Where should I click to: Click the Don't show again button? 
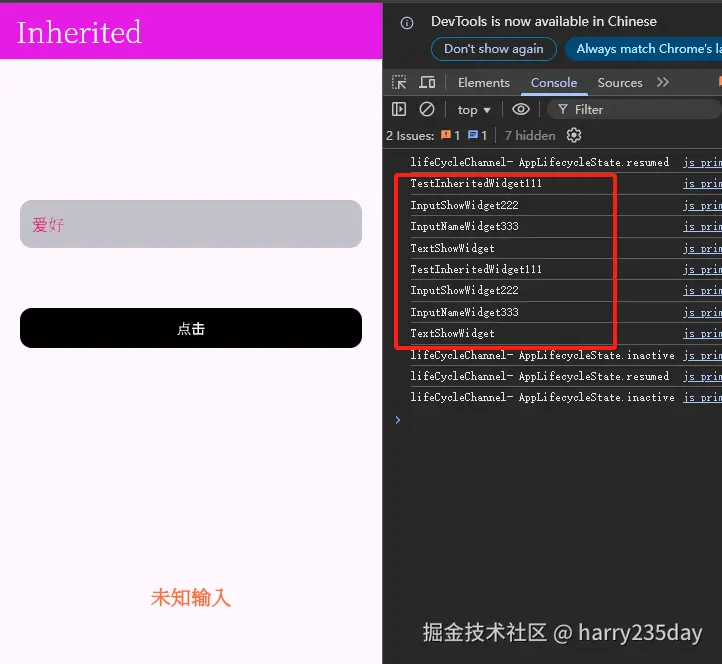(x=494, y=49)
